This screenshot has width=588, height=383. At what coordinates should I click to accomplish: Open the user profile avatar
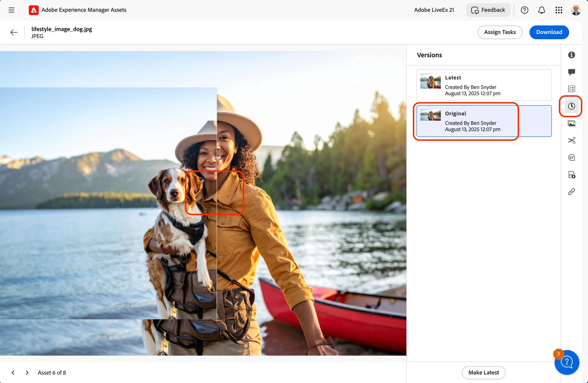coord(576,10)
